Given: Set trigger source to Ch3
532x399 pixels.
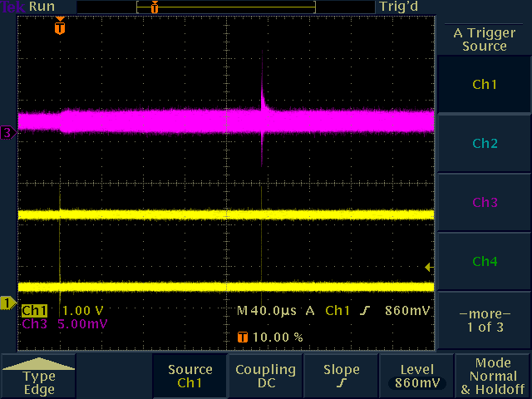Looking at the screenshot, I should [484, 202].
